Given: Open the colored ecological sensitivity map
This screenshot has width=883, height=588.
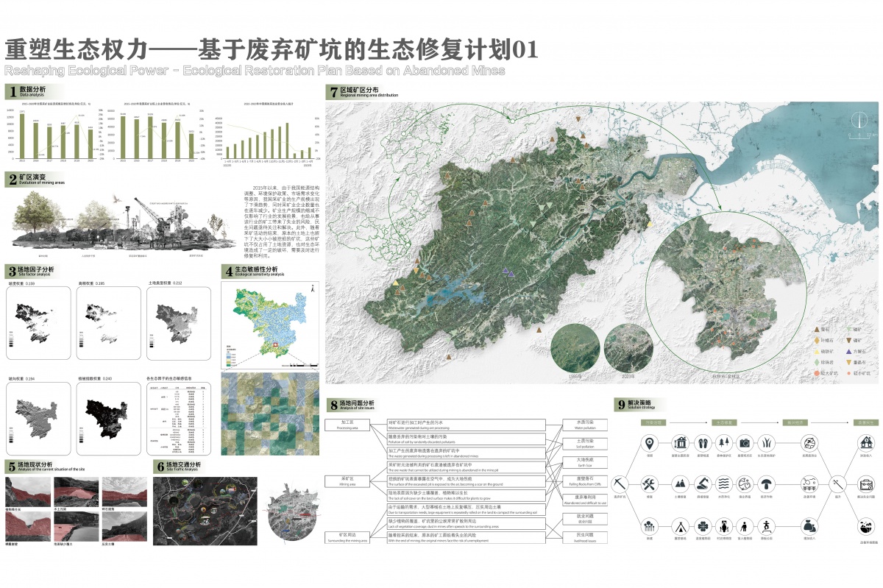Looking at the screenshot, I should pos(270,325).
